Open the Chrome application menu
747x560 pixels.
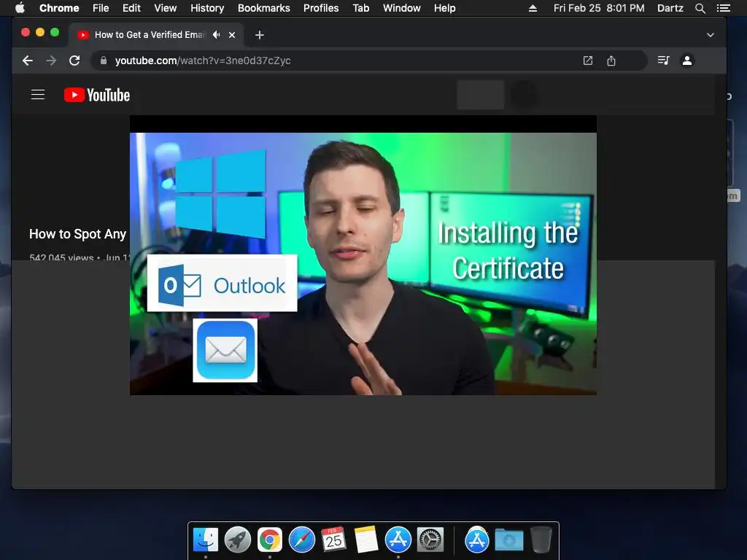pos(59,8)
